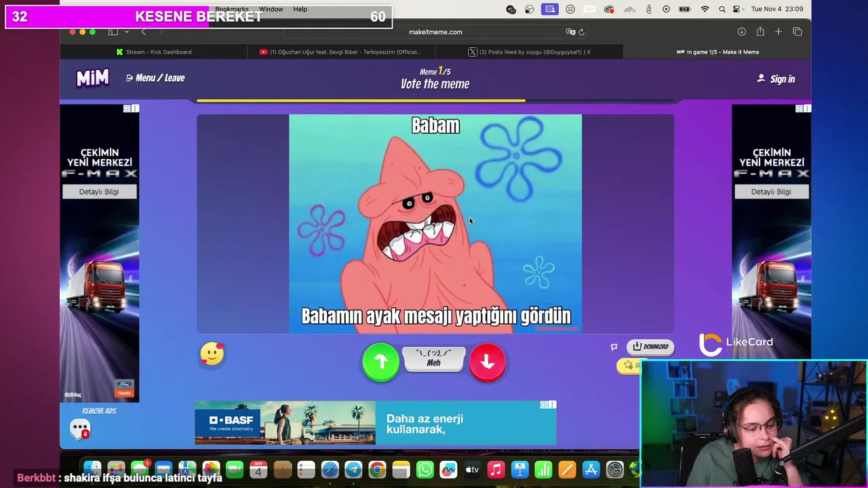Open Numbers from the dock
The height and width of the screenshot is (488, 868).
tap(543, 469)
